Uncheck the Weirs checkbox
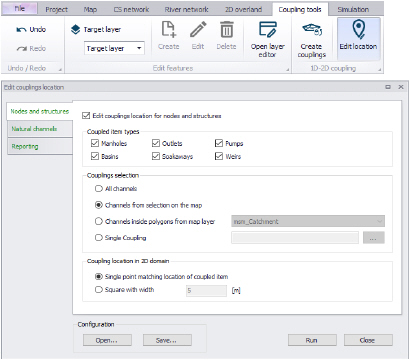Image resolution: width=410 pixels, height=360 pixels. (219, 156)
